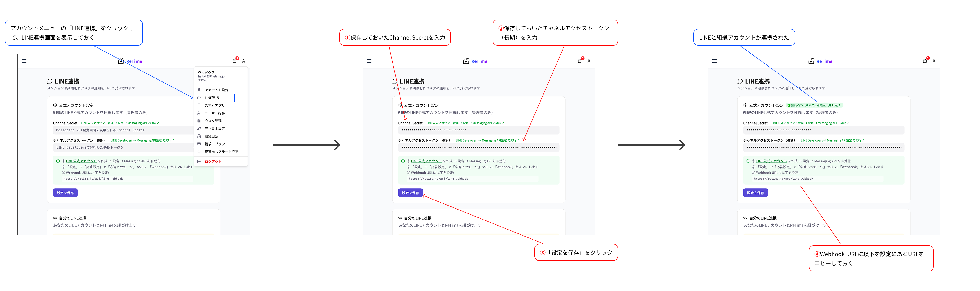Focus the empty Channel Secret field, left screenshot
The height and width of the screenshot is (291, 980).
tap(124, 130)
